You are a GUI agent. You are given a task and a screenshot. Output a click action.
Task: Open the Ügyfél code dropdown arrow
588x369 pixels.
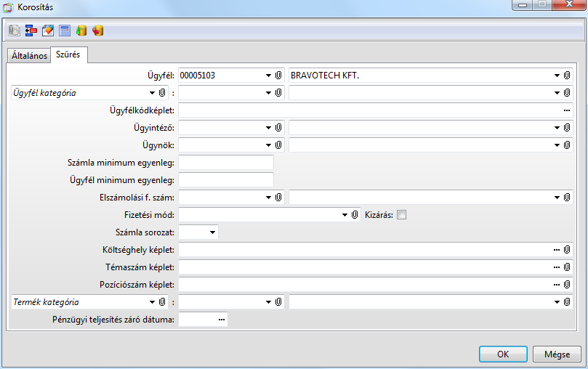pos(268,76)
